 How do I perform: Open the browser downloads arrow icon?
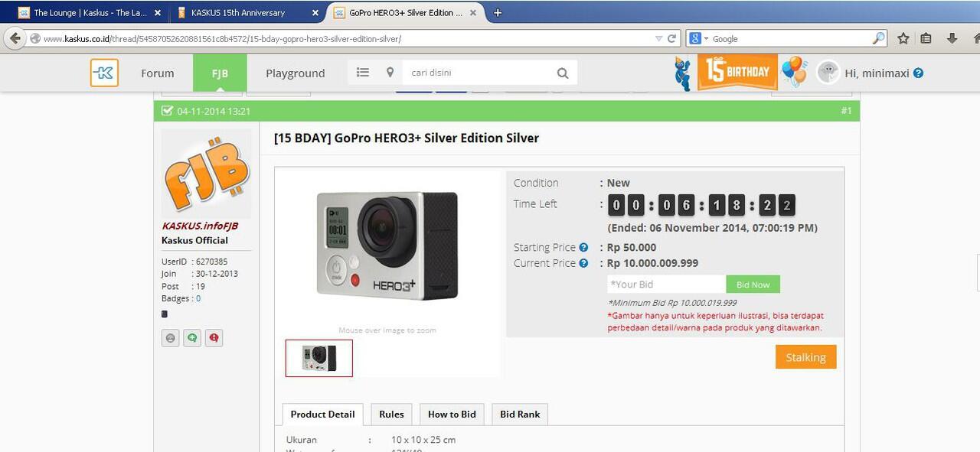[952, 38]
